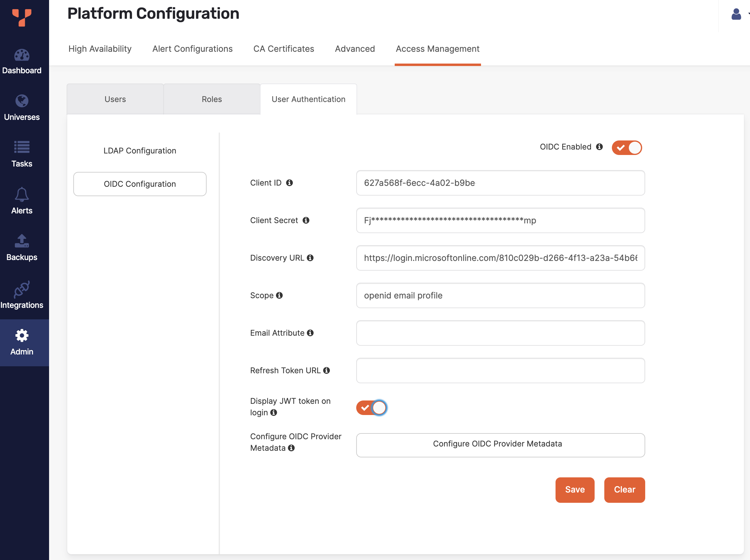The image size is (750, 560).
Task: Toggle Display JWT token on login
Action: 372,408
